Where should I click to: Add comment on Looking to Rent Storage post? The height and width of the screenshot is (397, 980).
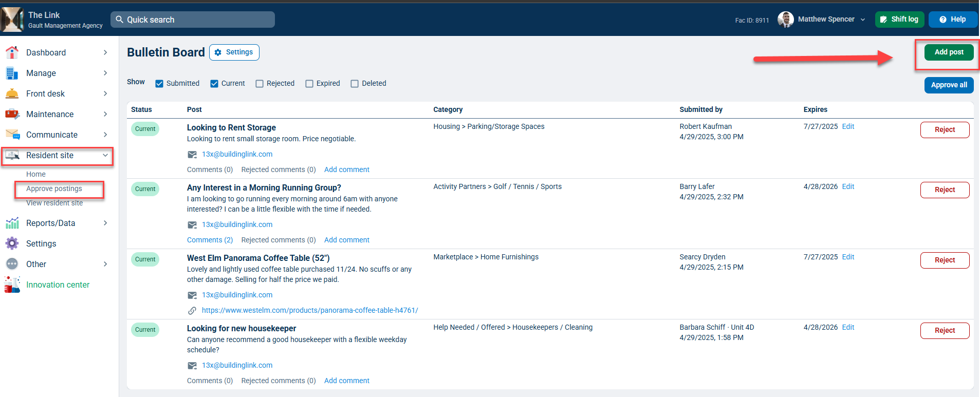(347, 169)
